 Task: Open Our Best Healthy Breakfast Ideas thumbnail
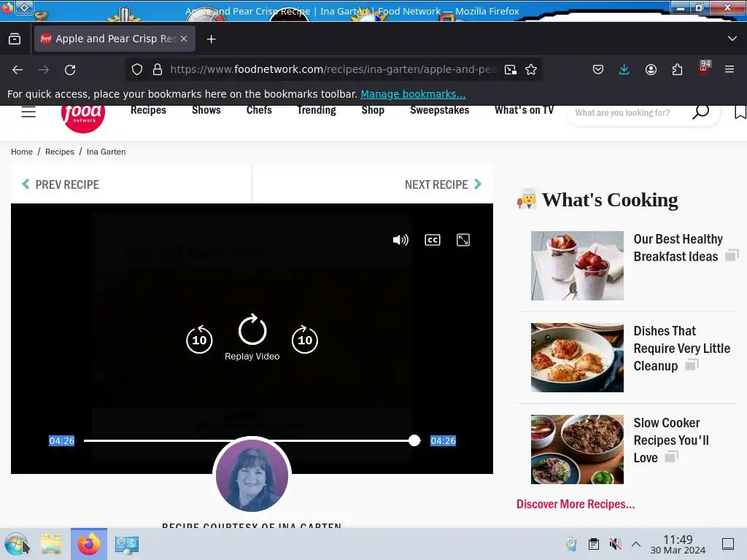(577, 265)
